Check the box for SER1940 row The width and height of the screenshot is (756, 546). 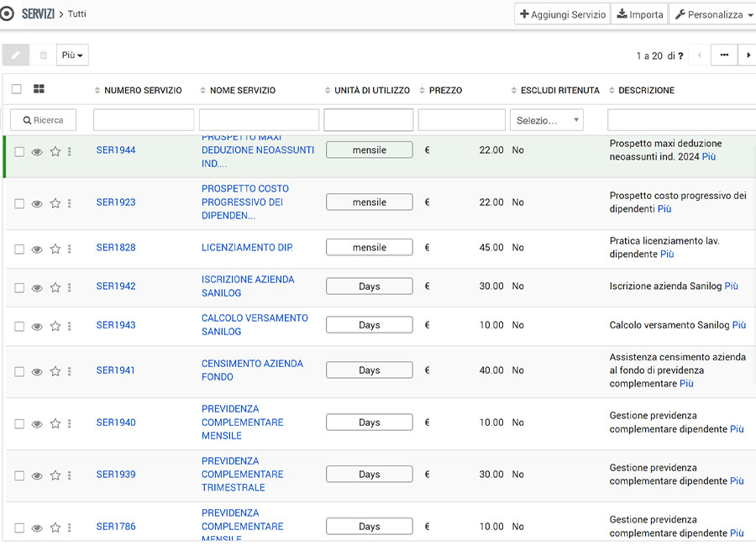(19, 424)
